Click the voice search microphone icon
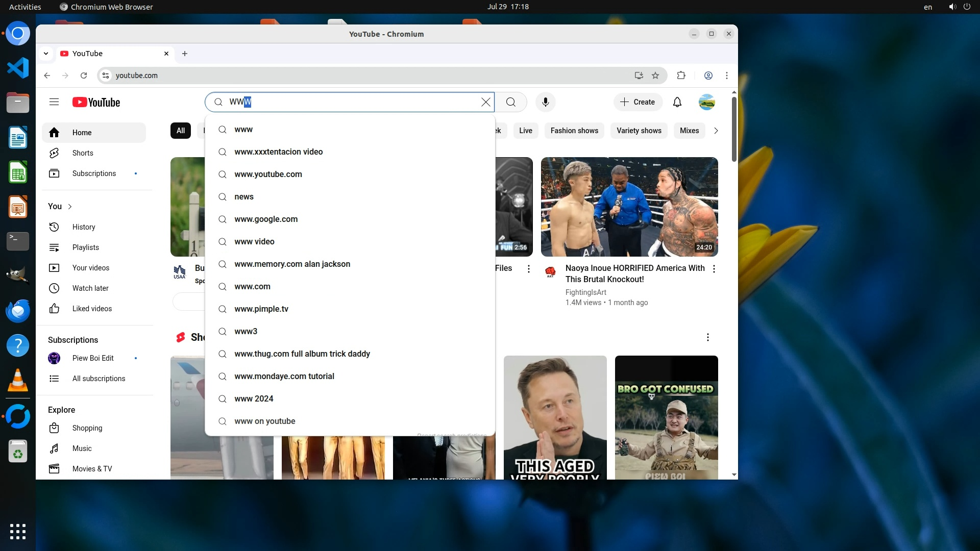The height and width of the screenshot is (551, 980). click(x=545, y=102)
